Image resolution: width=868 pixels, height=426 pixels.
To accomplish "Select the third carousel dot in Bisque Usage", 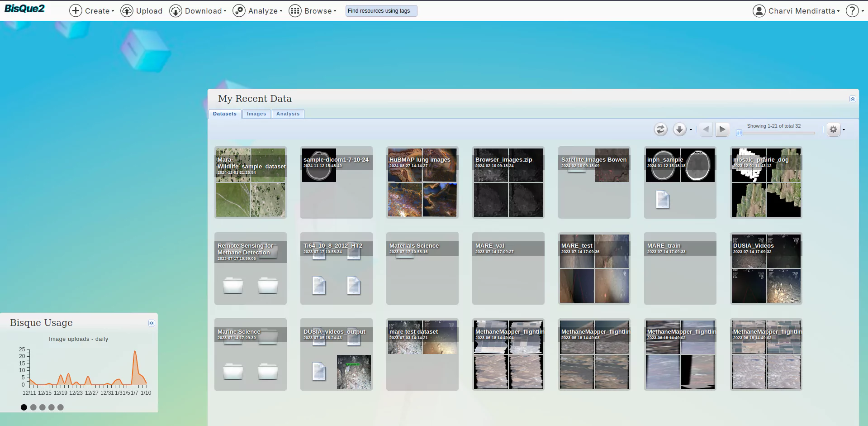I will point(42,407).
